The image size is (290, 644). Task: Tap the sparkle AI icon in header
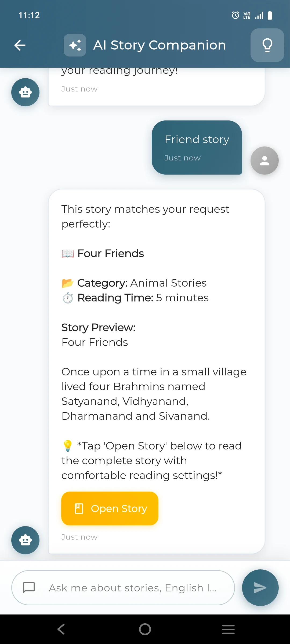[75, 45]
